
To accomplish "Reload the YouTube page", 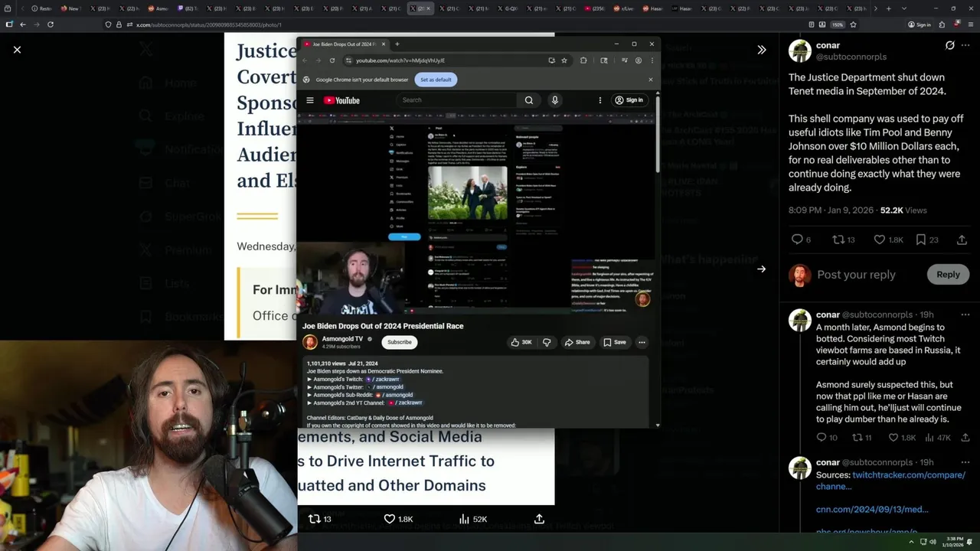I will click(332, 60).
